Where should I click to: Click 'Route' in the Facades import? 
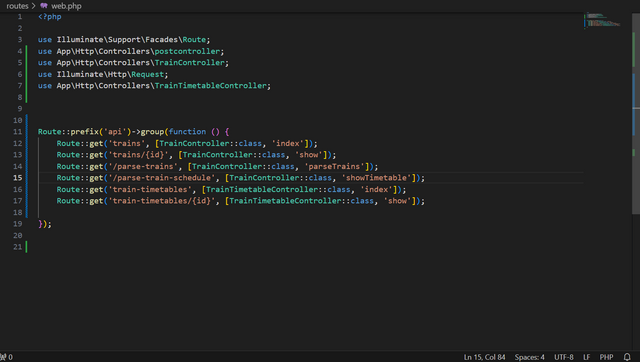tap(194, 40)
